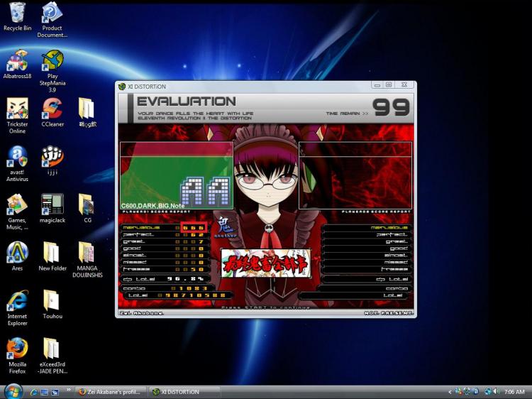Screen dimensions: 532x399
Task: Launch the CCleaner desktop shortcut
Action: tap(52, 109)
